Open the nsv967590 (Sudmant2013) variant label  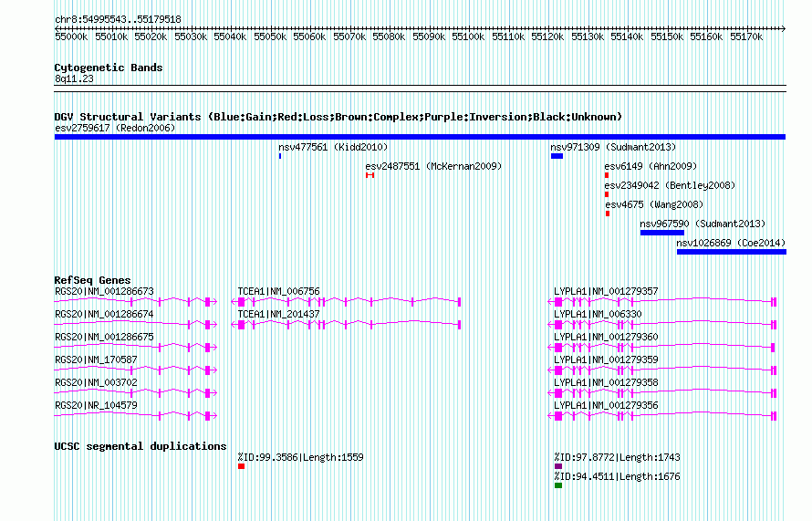tap(703, 224)
